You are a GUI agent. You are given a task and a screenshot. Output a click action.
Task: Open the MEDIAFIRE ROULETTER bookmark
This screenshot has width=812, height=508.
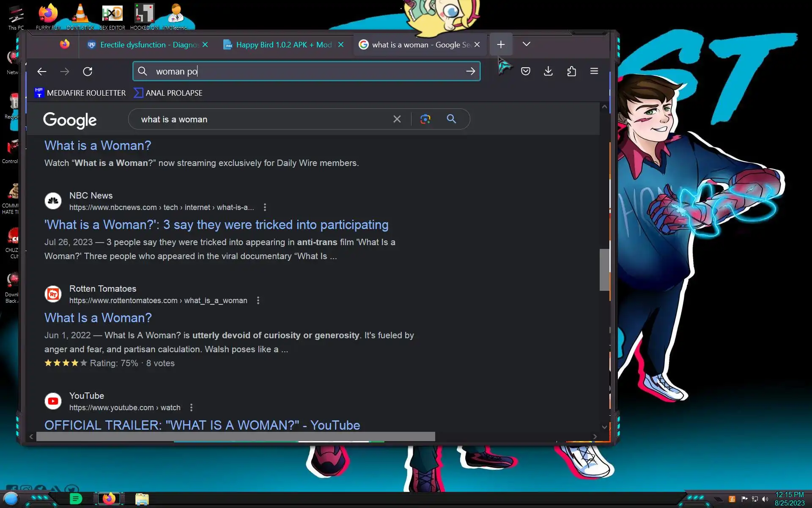click(80, 93)
